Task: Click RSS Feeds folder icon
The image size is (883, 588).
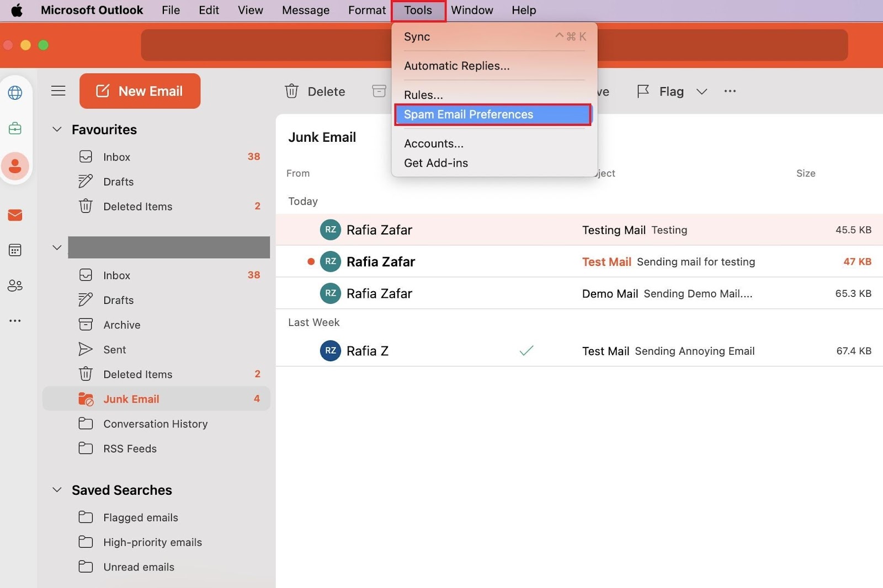Action: pos(86,448)
